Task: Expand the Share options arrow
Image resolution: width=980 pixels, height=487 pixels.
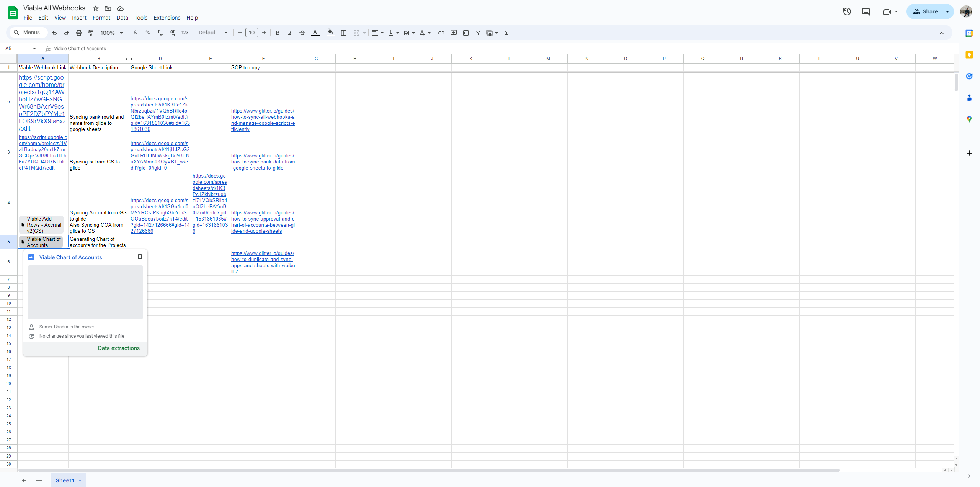Action: pyautogui.click(x=947, y=11)
